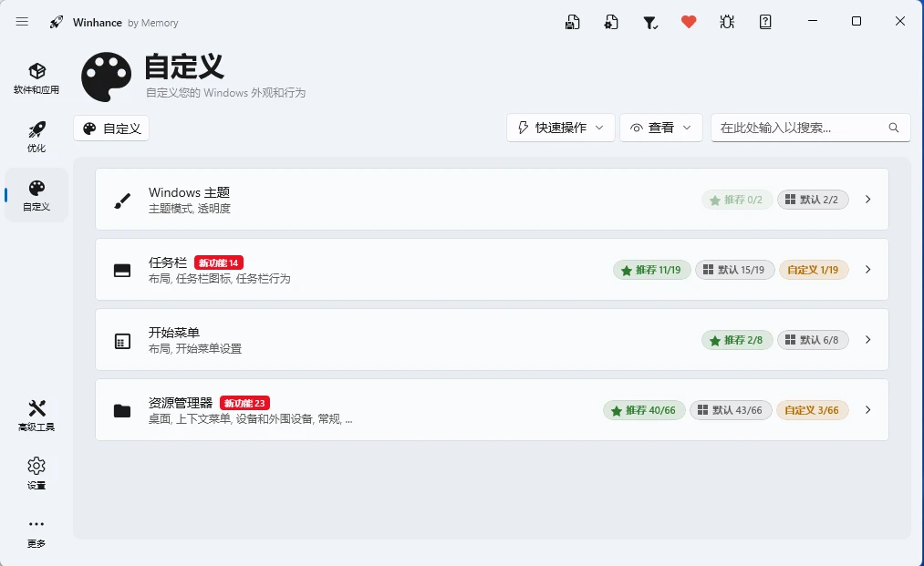The image size is (924, 566).
Task: Open the 开始菜单 card title
Action: click(x=174, y=333)
